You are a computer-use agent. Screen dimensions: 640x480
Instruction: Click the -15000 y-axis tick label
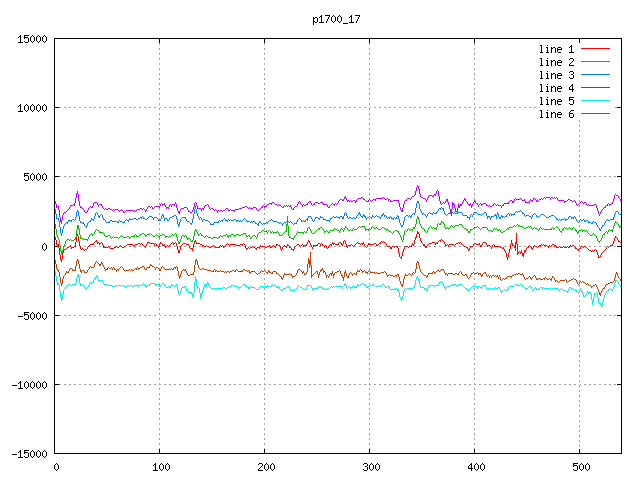point(29,454)
